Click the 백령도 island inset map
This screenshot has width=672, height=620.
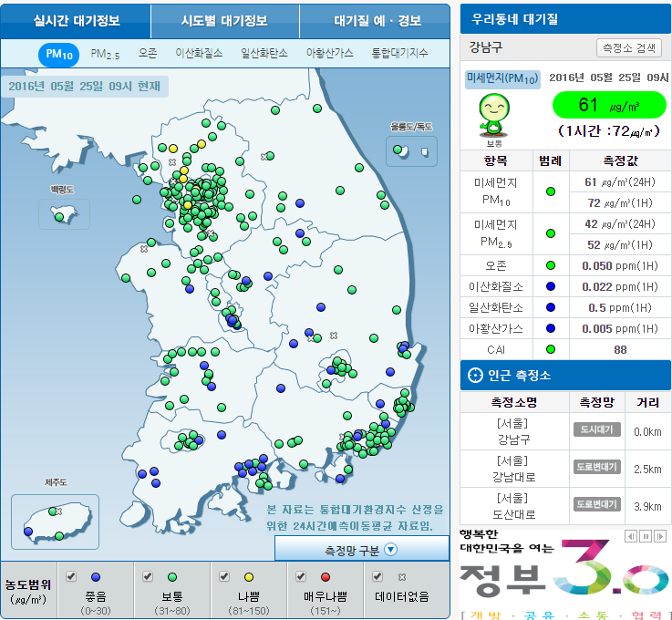point(64,214)
